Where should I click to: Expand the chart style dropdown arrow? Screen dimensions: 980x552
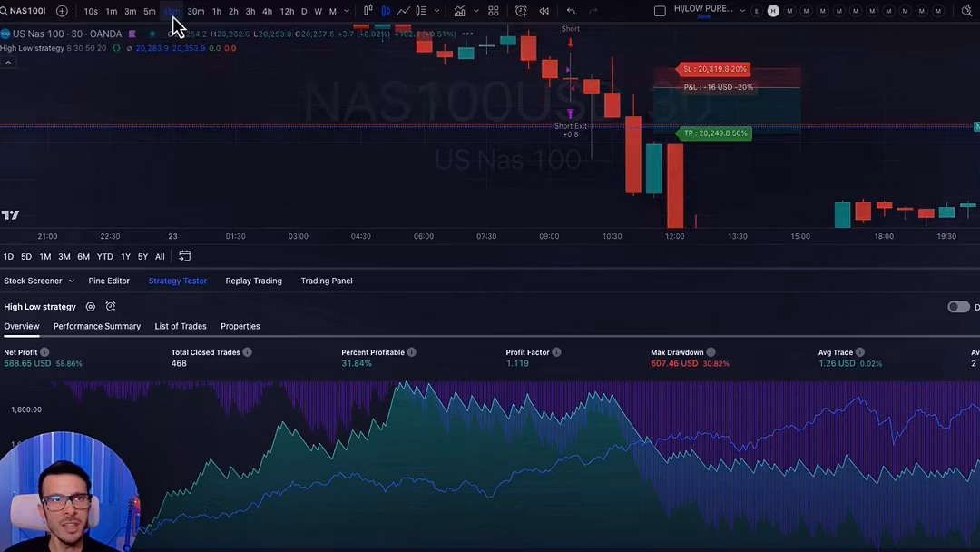pos(436,11)
